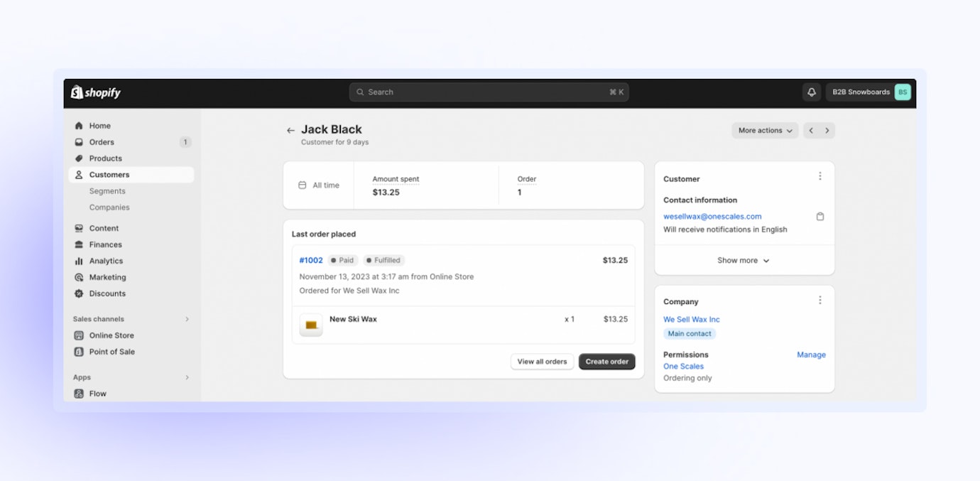This screenshot has width=980, height=481.
Task: Click the New Ski Wax product name
Action: click(x=353, y=319)
